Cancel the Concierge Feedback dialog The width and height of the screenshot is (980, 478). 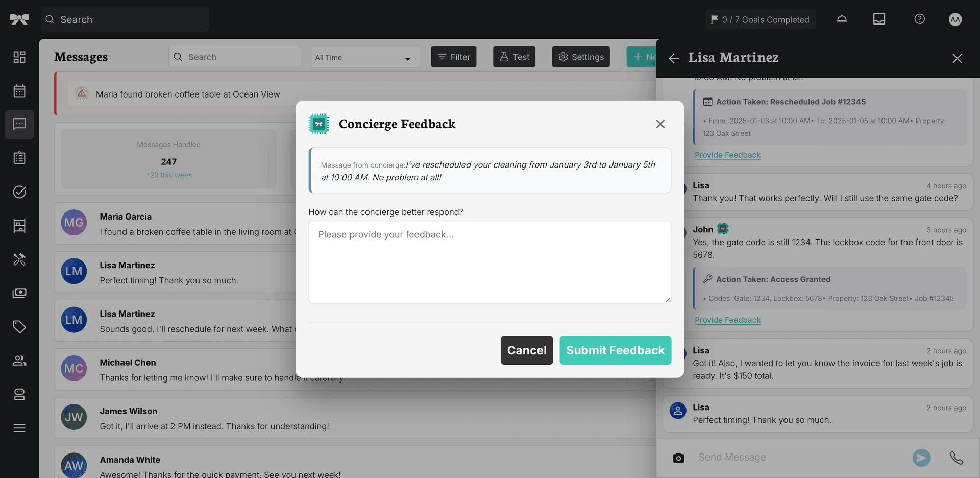(x=526, y=350)
